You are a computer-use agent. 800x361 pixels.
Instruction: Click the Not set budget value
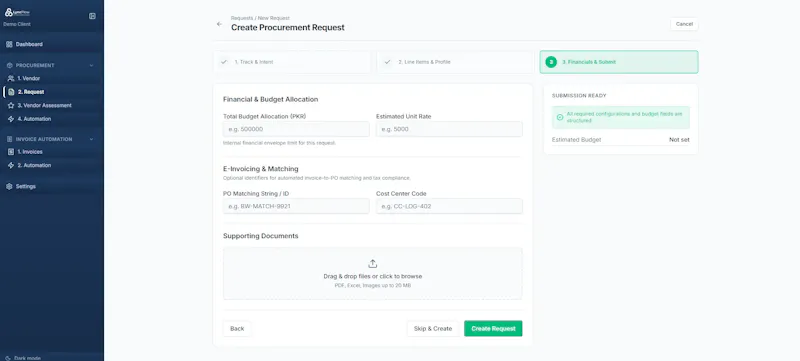[679, 140]
